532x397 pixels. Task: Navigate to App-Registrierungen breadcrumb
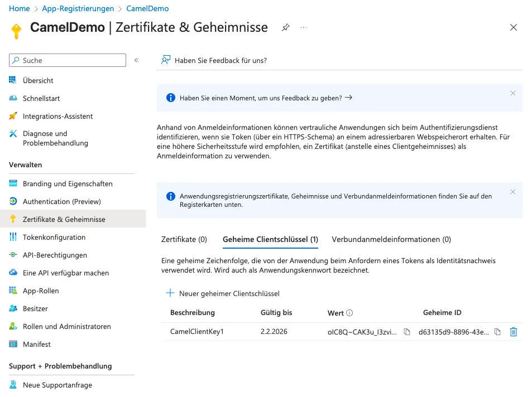click(x=78, y=8)
